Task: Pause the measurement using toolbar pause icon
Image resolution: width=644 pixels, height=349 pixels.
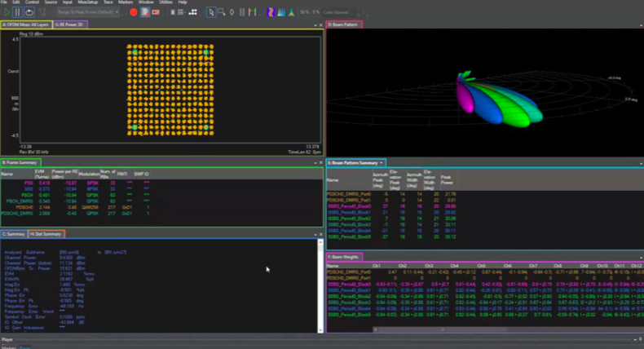Action: click(x=18, y=12)
